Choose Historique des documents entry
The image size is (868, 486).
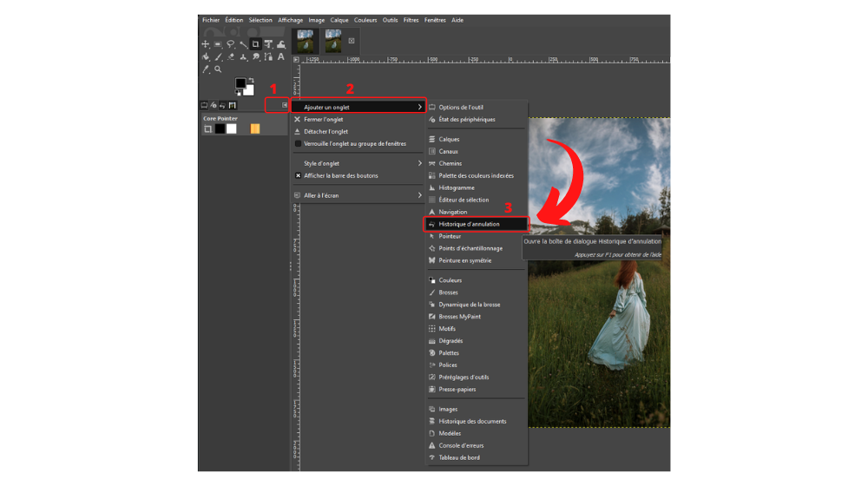coord(476,421)
